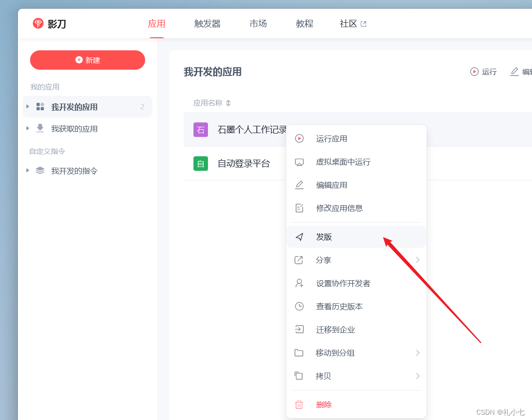The image size is (532, 420).
Task: Click the play icon beside 运行应用
Action: point(299,138)
